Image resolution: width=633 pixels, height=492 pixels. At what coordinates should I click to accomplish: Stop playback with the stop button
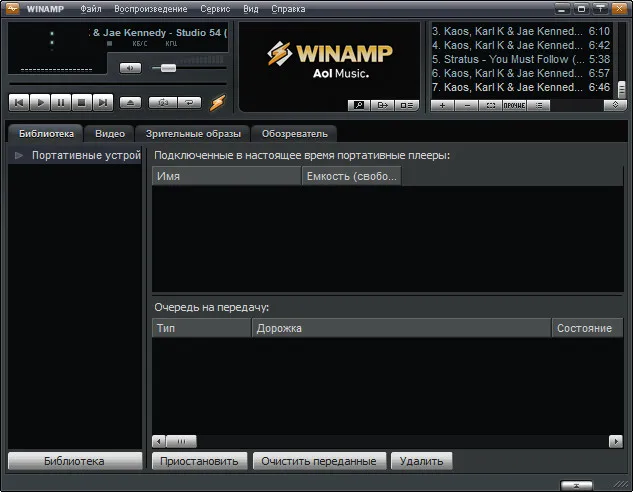point(82,103)
